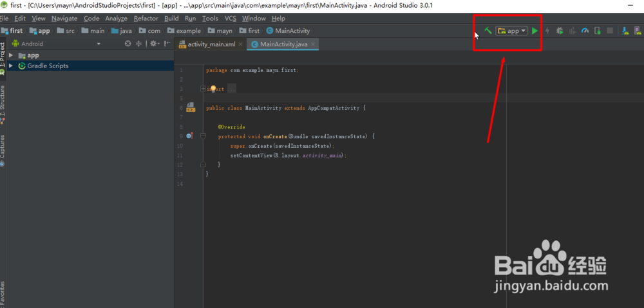Click the src breadcrumb in navigation bar
The height and width of the screenshot is (308, 644).
click(66, 31)
